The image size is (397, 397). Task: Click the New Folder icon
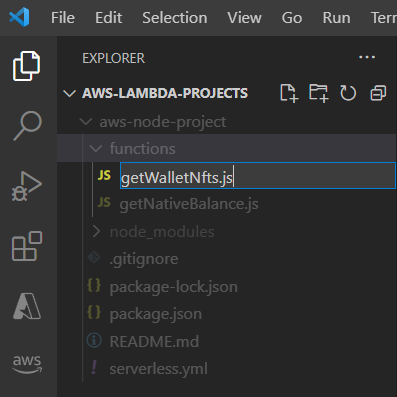(x=319, y=93)
